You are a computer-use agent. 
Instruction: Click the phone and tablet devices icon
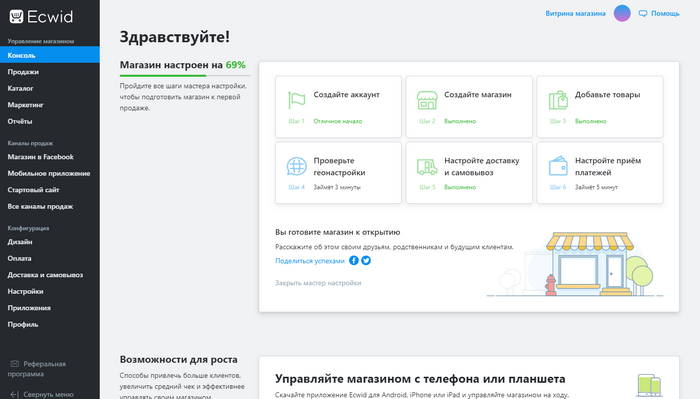coord(649,385)
